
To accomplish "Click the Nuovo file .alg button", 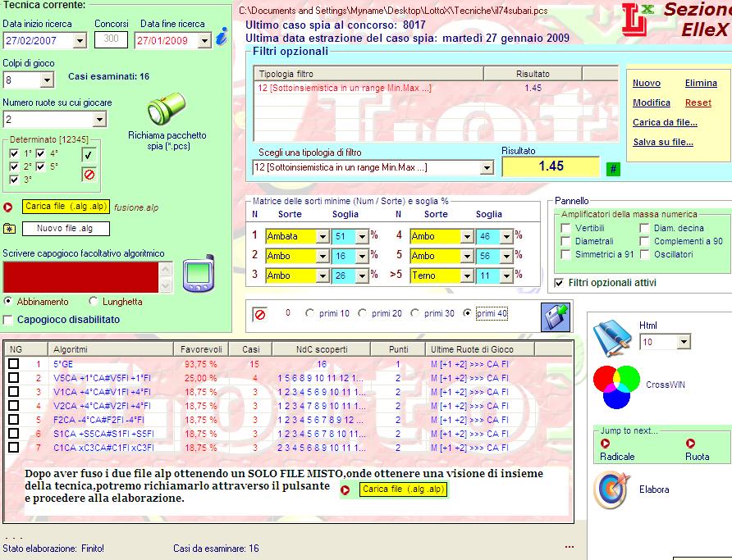I will [x=66, y=229].
